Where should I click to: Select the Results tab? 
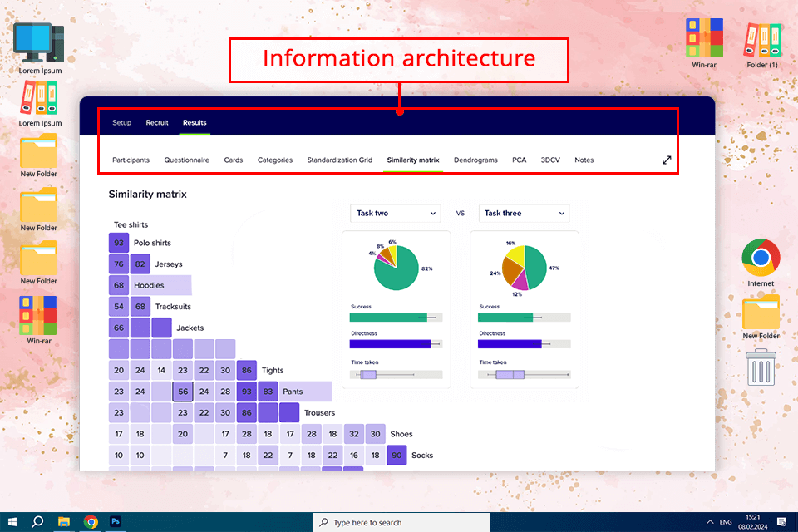point(195,123)
